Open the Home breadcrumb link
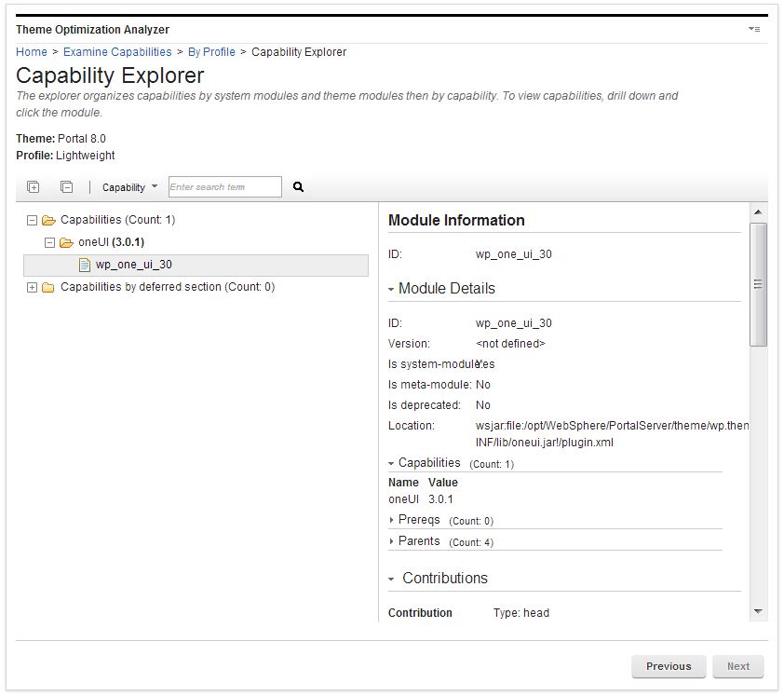 click(32, 51)
